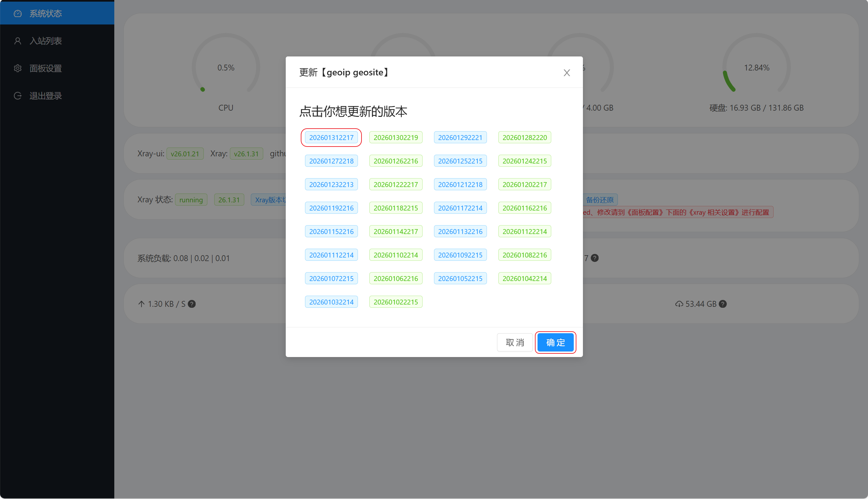Pick the 202601172214 tag
Screen dimensions: 868x499
coord(460,208)
